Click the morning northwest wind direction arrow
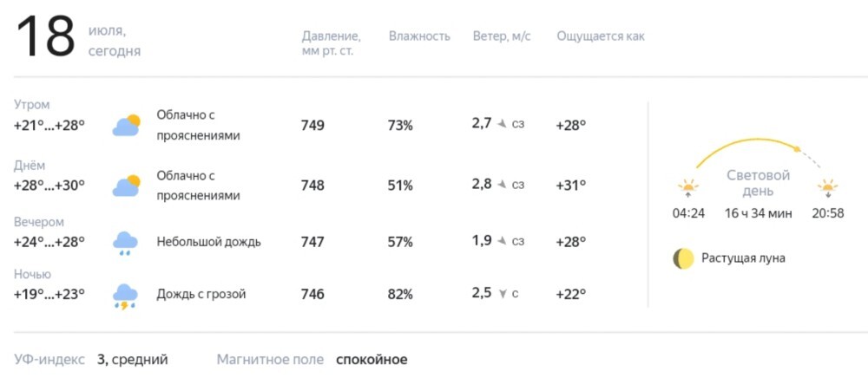This screenshot has width=868, height=378. tap(502, 124)
